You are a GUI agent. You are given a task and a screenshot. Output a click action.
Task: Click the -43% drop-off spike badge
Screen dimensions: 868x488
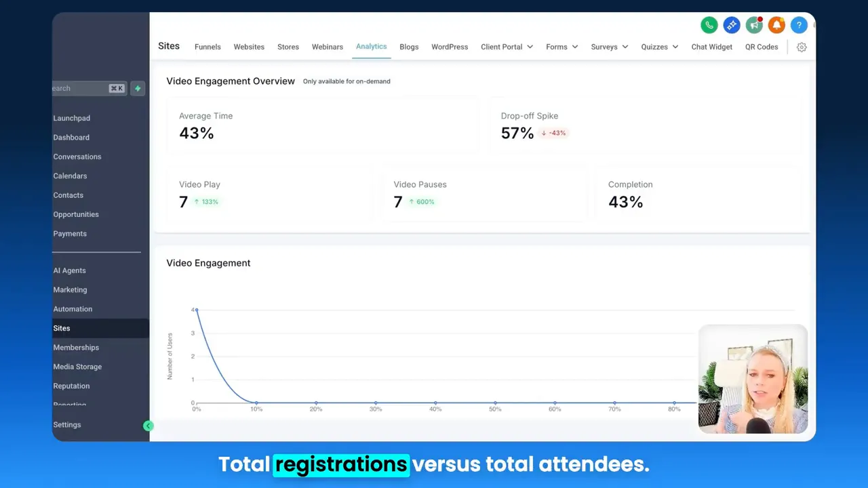(x=553, y=133)
